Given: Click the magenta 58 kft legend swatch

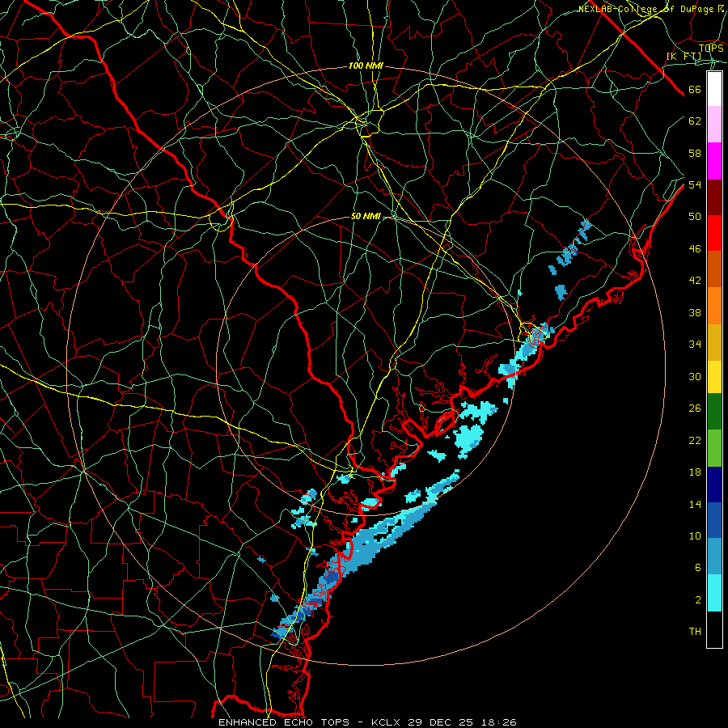Looking at the screenshot, I should point(714,161).
